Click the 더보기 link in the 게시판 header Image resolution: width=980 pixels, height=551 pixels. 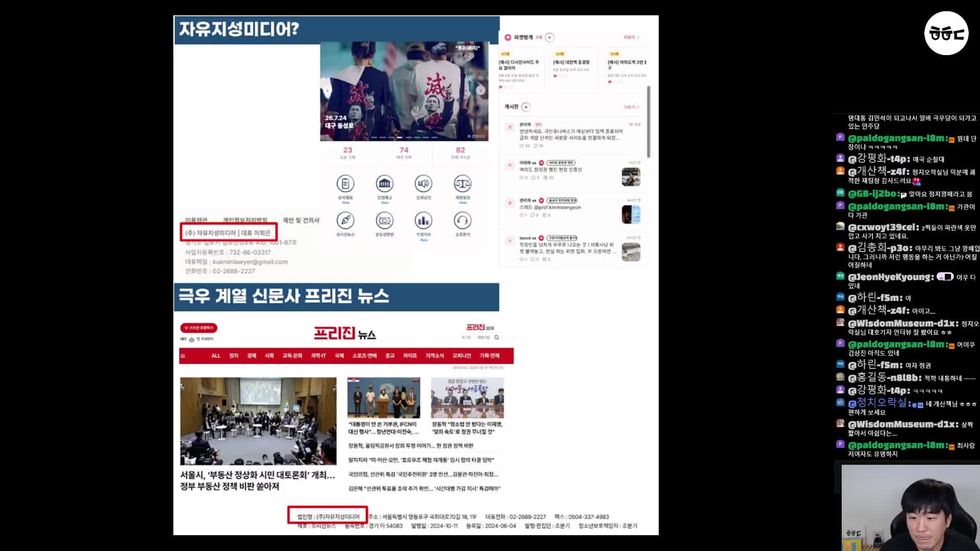pos(631,107)
